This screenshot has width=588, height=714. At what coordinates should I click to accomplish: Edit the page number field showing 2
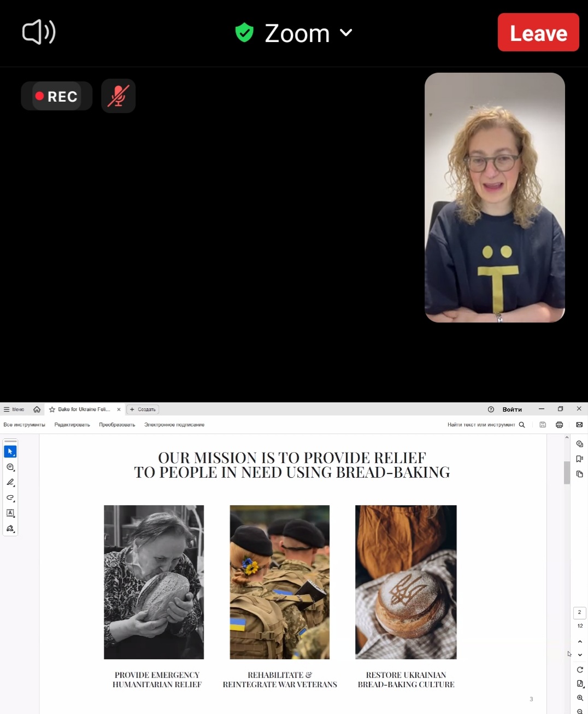click(x=579, y=612)
